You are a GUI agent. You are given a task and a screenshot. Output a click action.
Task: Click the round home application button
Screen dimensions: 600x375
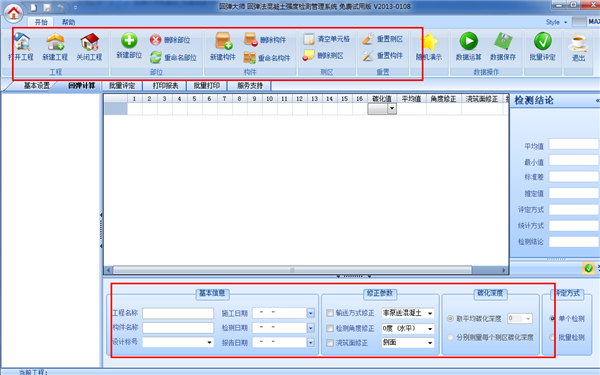14,13
